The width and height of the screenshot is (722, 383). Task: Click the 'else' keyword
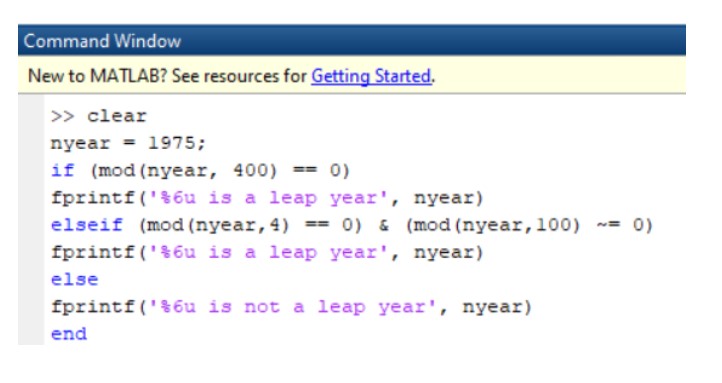[x=74, y=279]
